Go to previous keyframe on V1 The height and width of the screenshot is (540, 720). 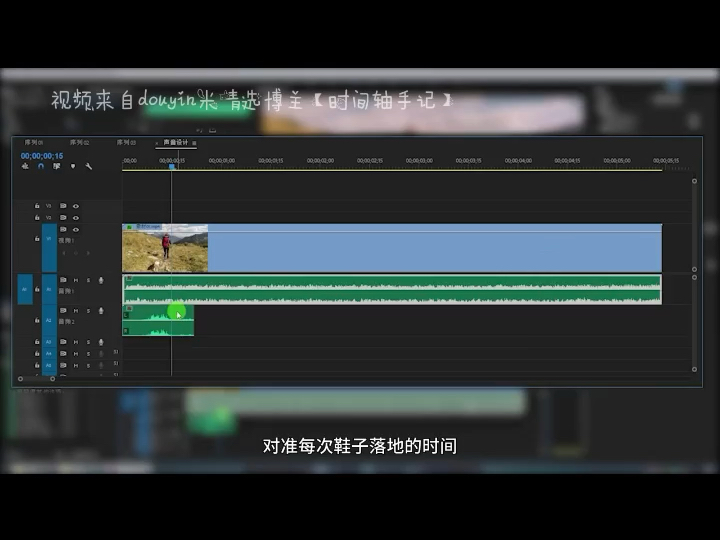pos(64,253)
